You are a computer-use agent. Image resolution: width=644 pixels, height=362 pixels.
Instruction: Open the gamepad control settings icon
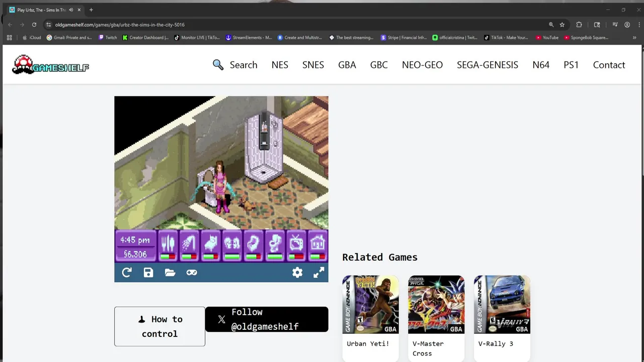(192, 273)
